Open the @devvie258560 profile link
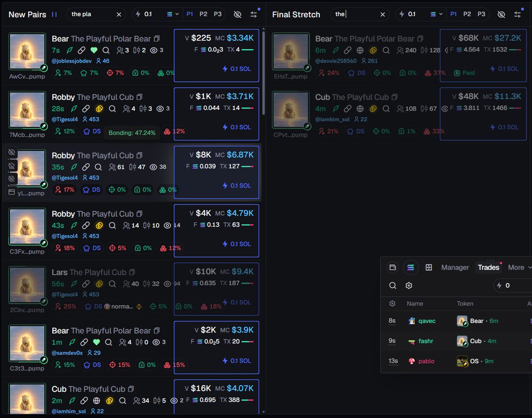The height and width of the screenshot is (418, 532). click(336, 61)
